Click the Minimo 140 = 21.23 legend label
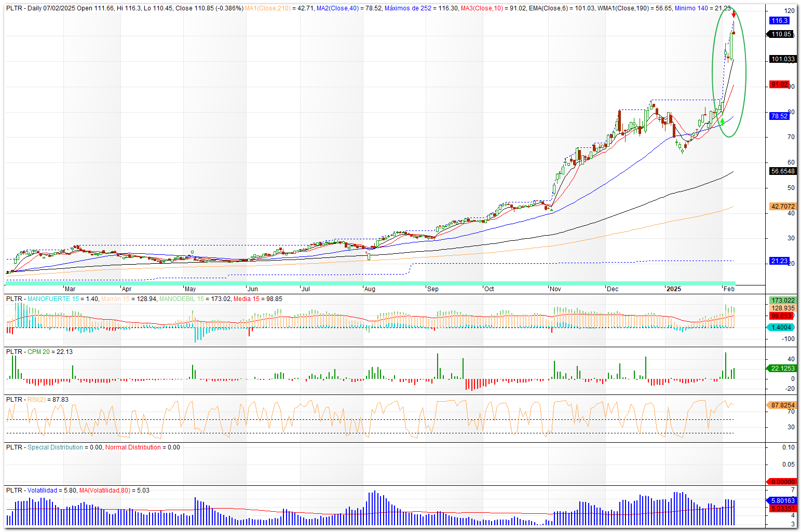This screenshot has height=532, width=801. (703, 8)
